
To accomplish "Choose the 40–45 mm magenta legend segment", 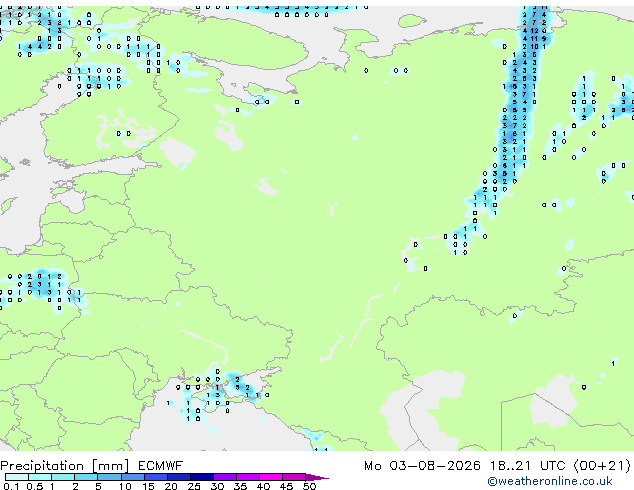I will (271, 477).
